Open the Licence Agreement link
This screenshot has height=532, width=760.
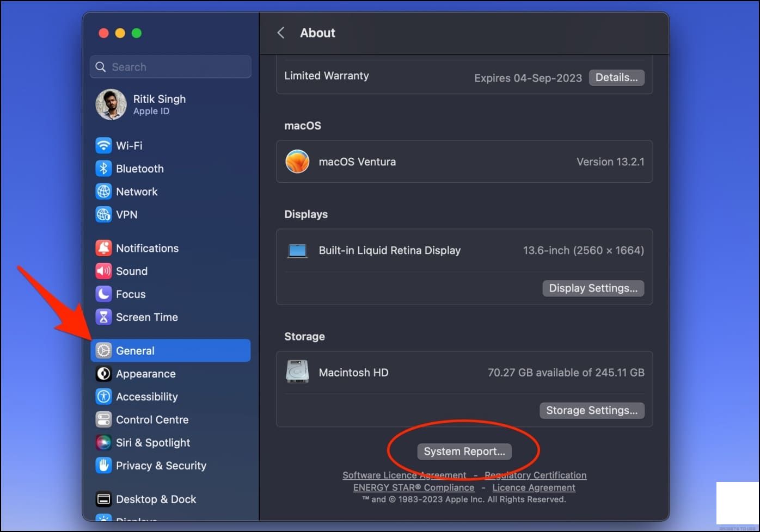pyautogui.click(x=534, y=487)
